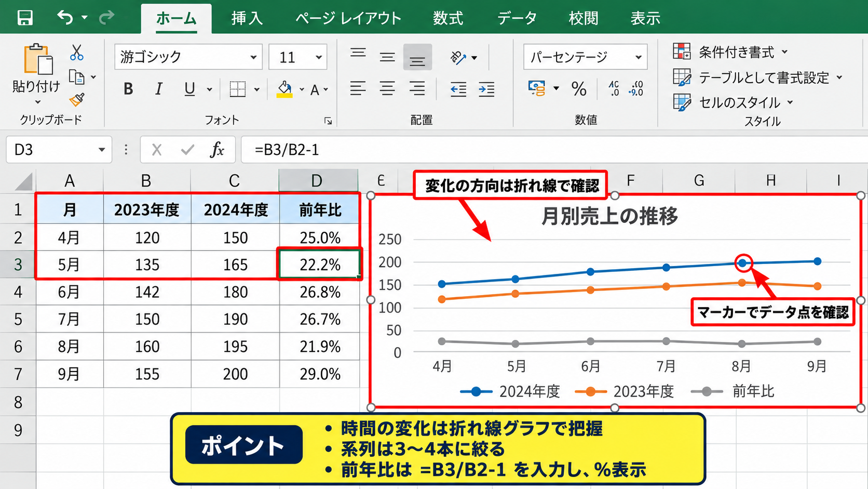This screenshot has height=489, width=868.
Task: Open the 数式 ribbon tab
Action: [x=448, y=19]
